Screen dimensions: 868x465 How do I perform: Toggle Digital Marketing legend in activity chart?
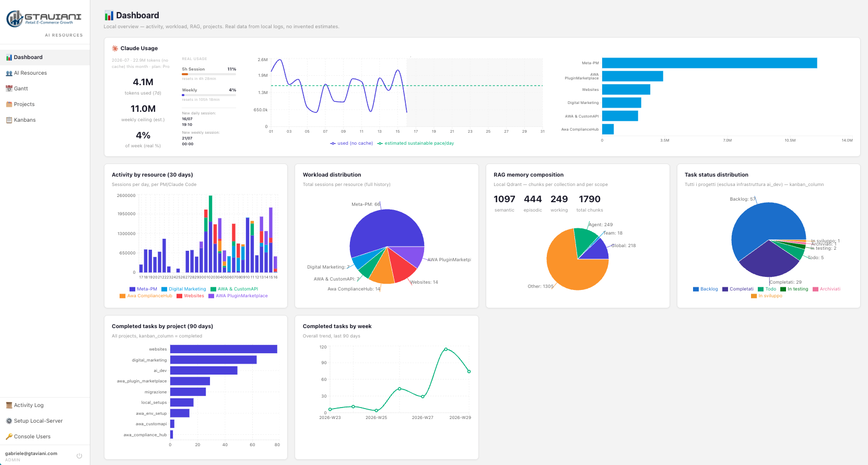(184, 289)
